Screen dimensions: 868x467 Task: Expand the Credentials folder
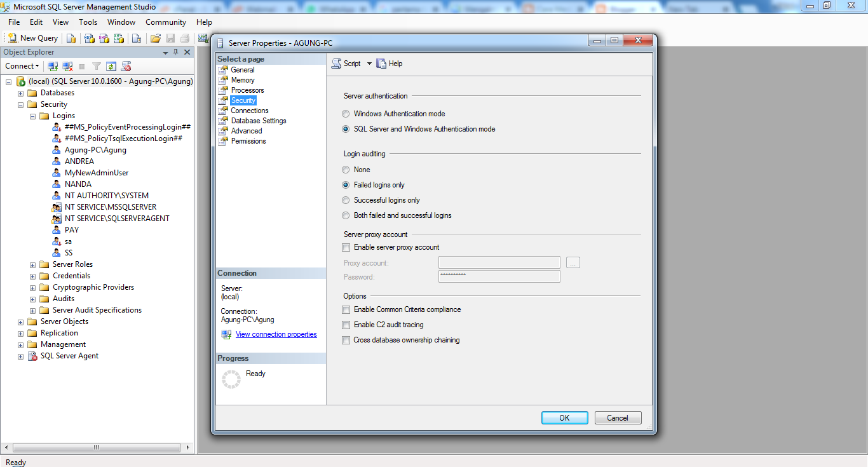pos(33,276)
